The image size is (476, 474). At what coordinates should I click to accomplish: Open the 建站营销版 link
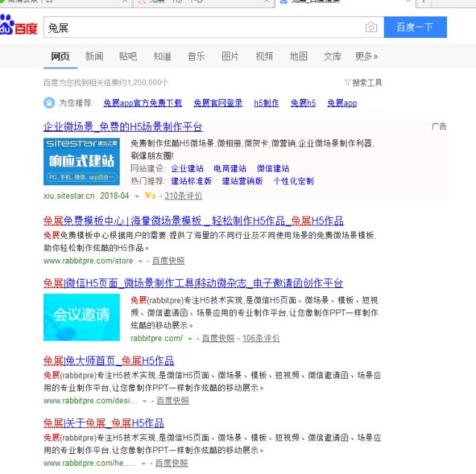(x=242, y=182)
